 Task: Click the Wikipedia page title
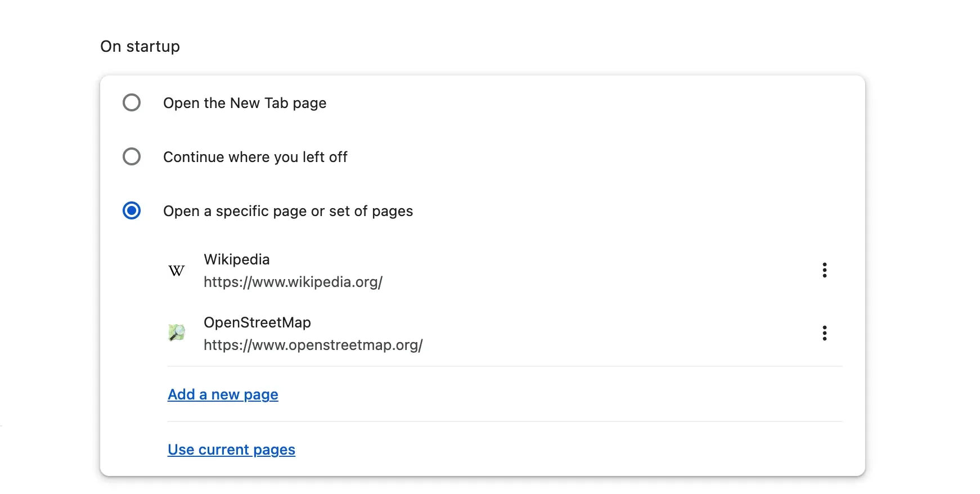(237, 259)
